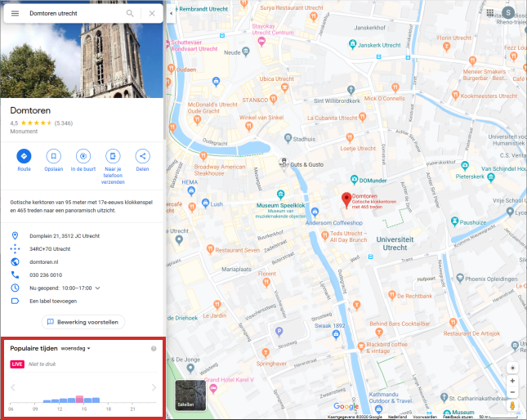Open the Domtoren header photo
Viewport: 527px width, 420px height.
[82, 60]
